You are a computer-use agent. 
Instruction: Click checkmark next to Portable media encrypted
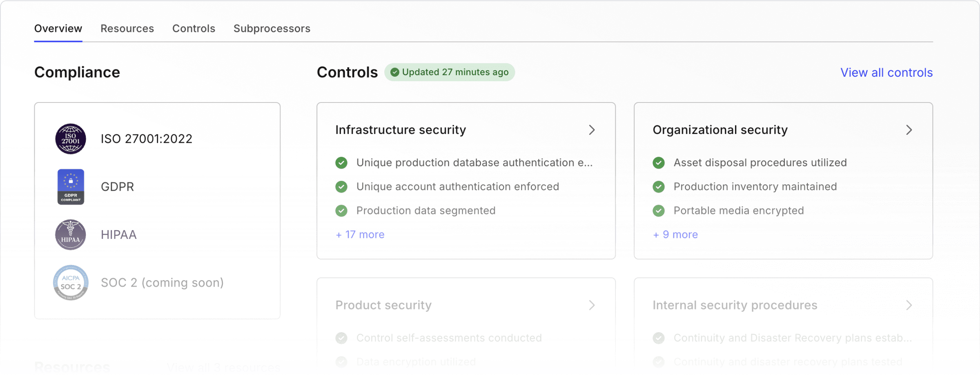(x=658, y=211)
